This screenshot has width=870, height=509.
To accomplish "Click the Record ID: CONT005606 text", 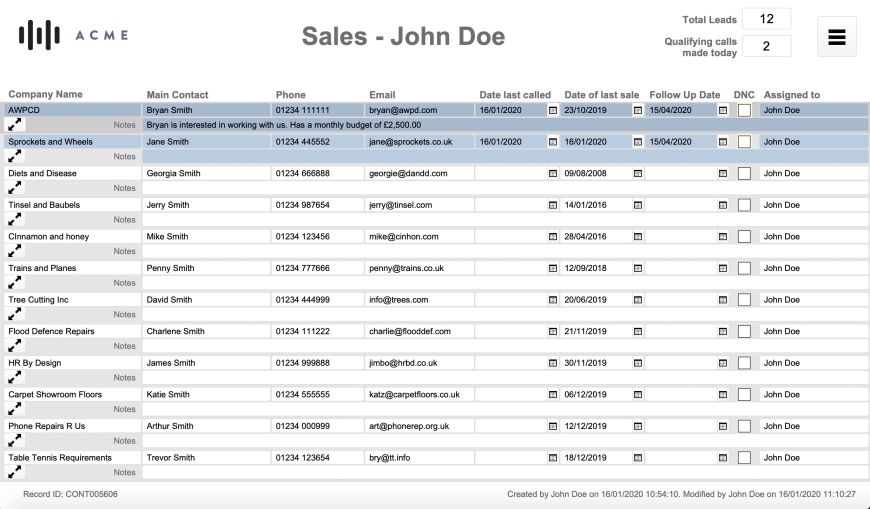I will pyautogui.click(x=70, y=494).
